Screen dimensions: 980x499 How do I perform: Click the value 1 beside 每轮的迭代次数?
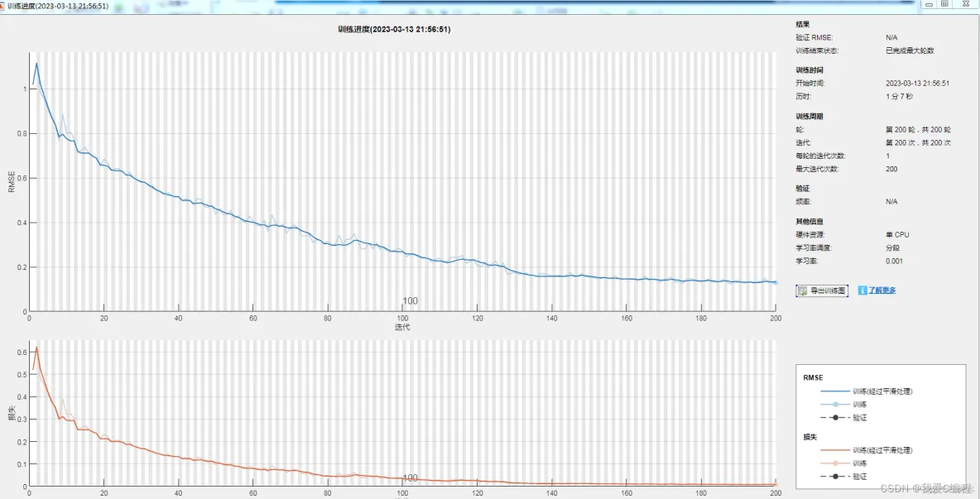pos(887,156)
